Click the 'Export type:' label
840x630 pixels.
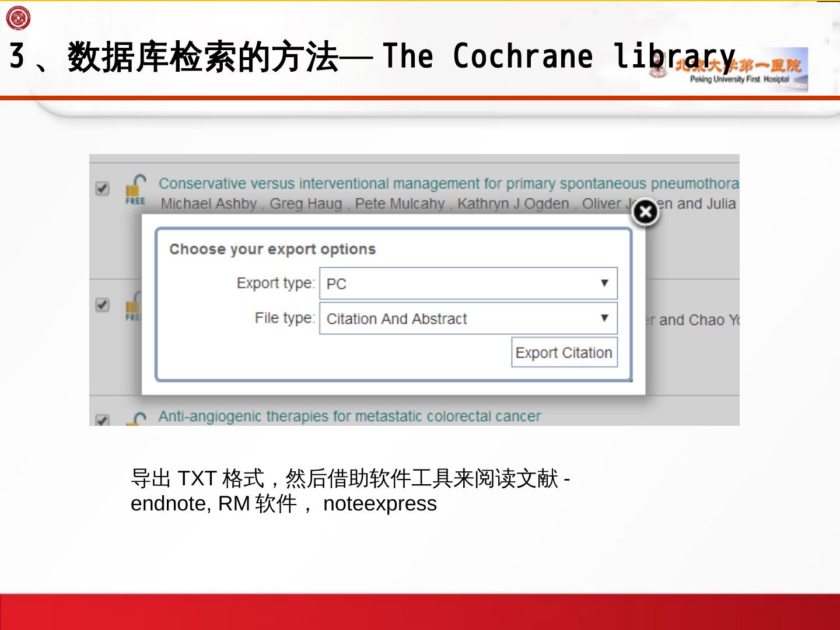(x=276, y=283)
